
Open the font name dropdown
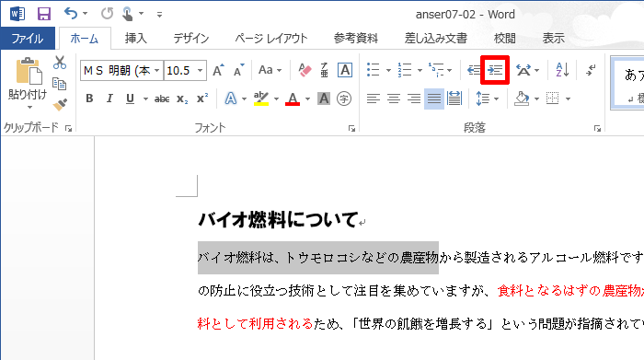pyautogui.click(x=156, y=71)
